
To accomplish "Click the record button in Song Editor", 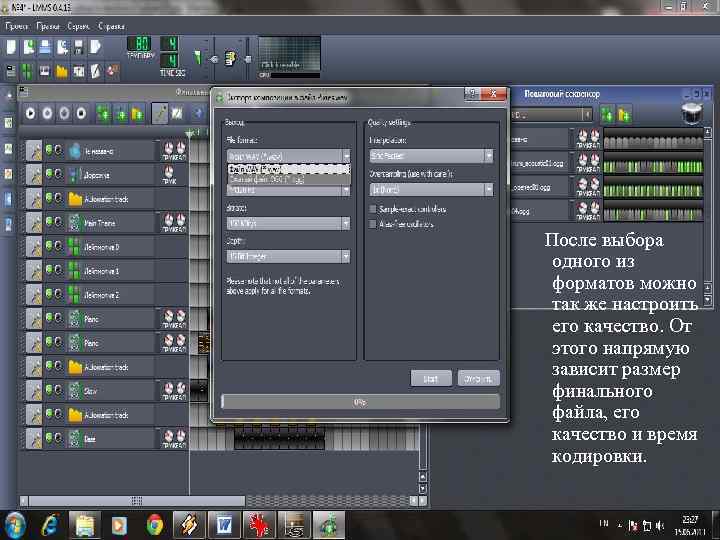I will [x=47, y=112].
